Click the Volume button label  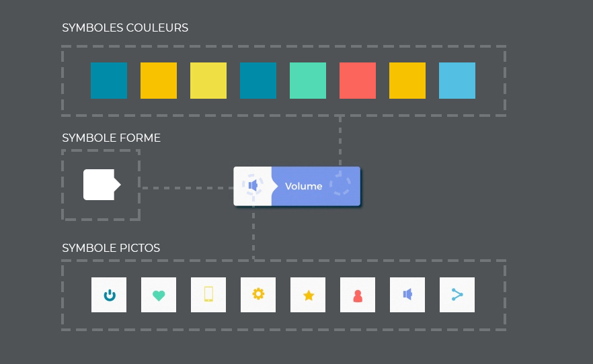click(x=304, y=186)
